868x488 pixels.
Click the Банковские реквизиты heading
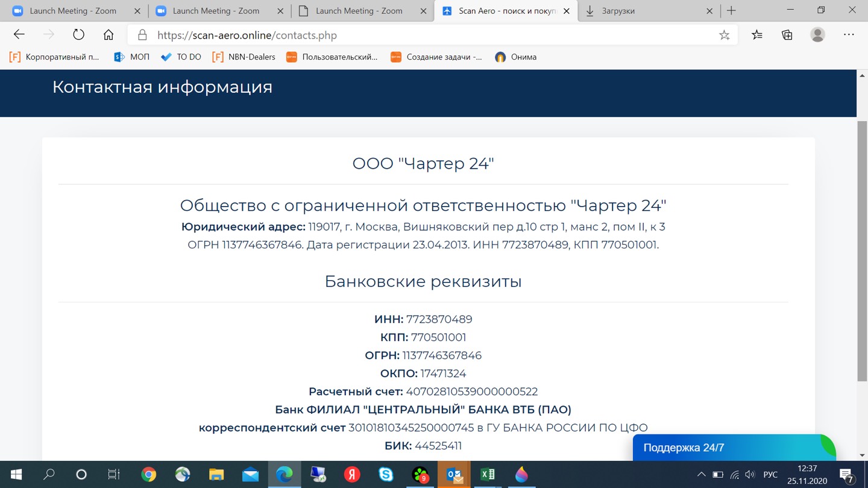pos(423,281)
